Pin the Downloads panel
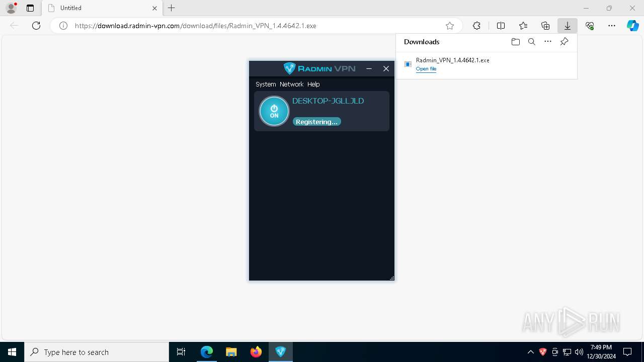 564,42
